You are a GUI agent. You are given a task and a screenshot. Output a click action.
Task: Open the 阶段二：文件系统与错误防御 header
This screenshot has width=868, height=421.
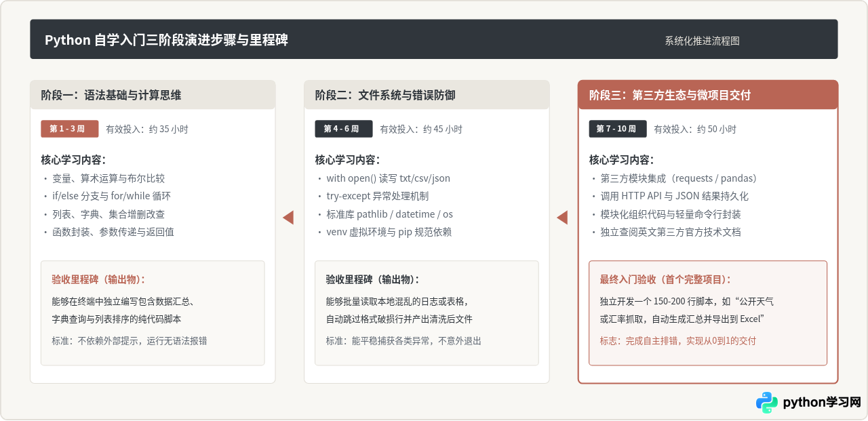point(427,95)
